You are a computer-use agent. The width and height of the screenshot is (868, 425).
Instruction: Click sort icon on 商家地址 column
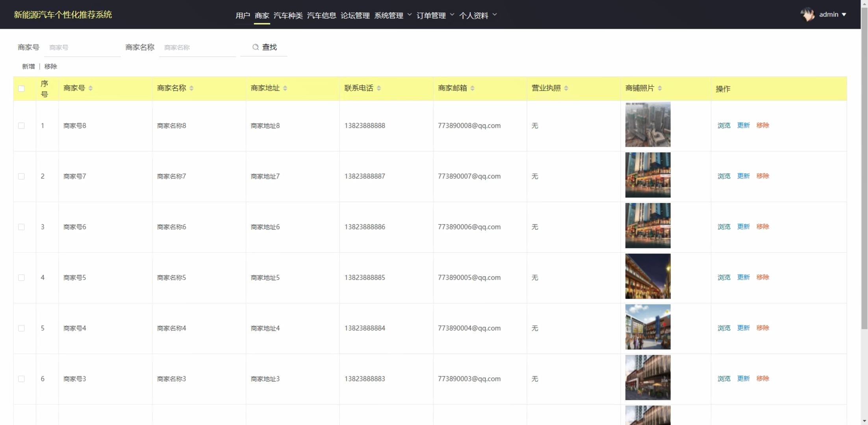click(285, 88)
